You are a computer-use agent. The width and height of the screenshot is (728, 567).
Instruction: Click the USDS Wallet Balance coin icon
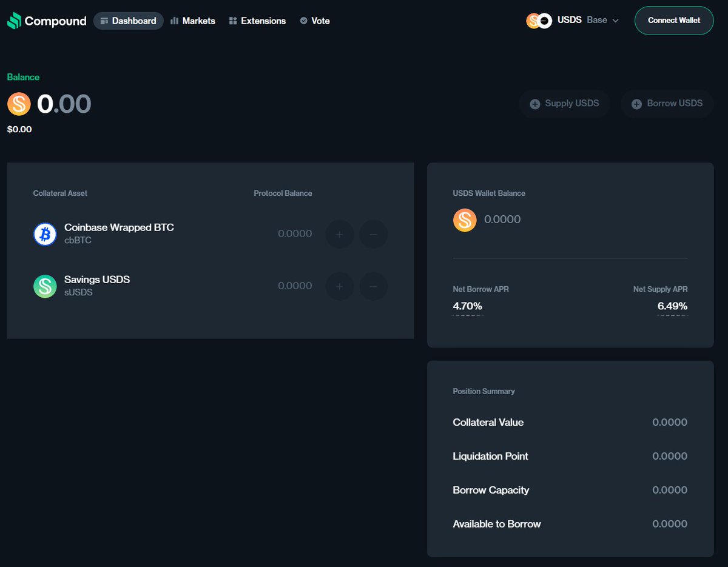coord(465,220)
